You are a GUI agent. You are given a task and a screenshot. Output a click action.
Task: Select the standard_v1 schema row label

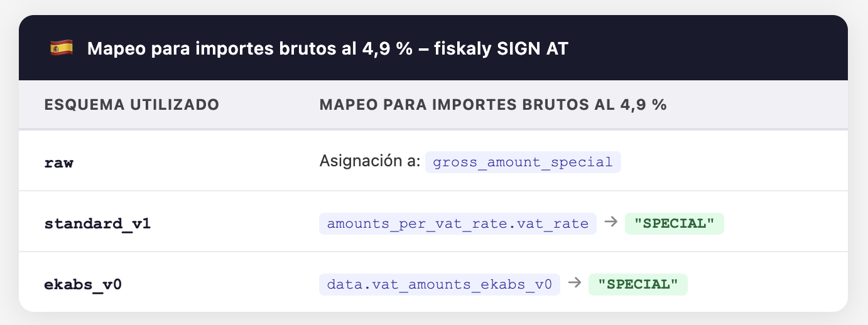click(x=97, y=223)
